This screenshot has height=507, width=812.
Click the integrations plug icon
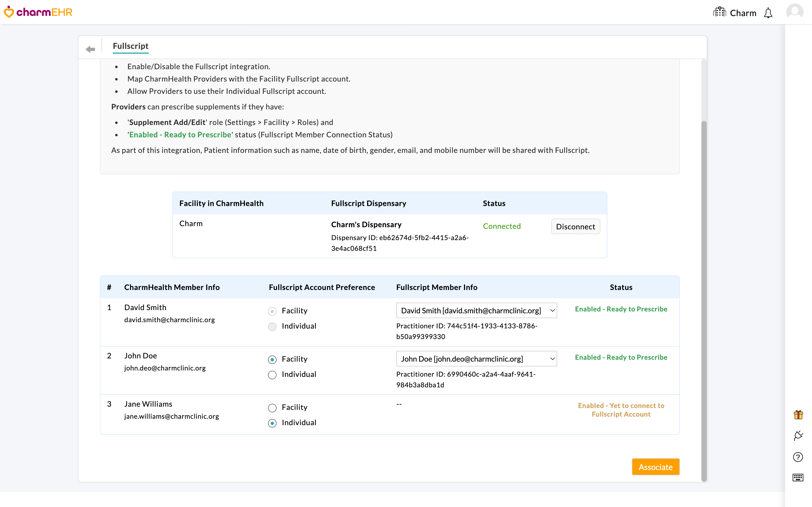pyautogui.click(x=798, y=435)
